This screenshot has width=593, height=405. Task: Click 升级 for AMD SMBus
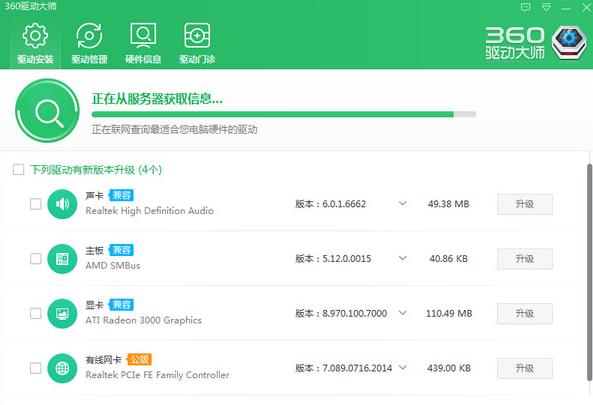tap(525, 259)
